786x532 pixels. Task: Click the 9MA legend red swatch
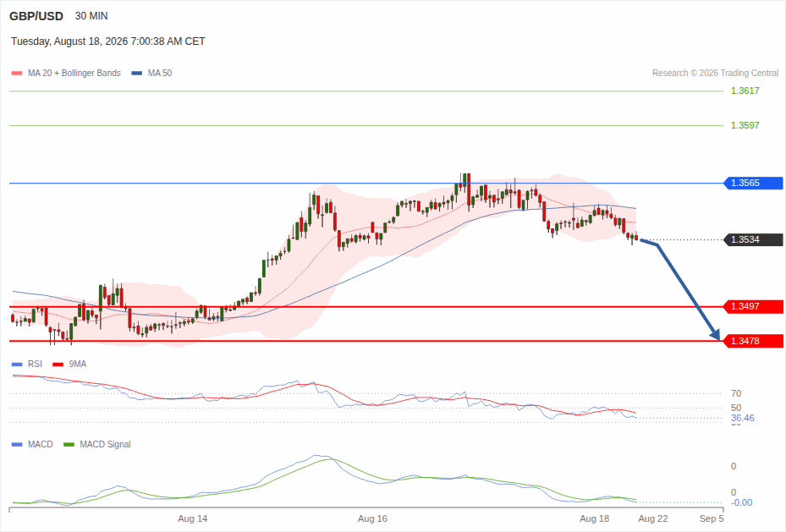point(58,365)
